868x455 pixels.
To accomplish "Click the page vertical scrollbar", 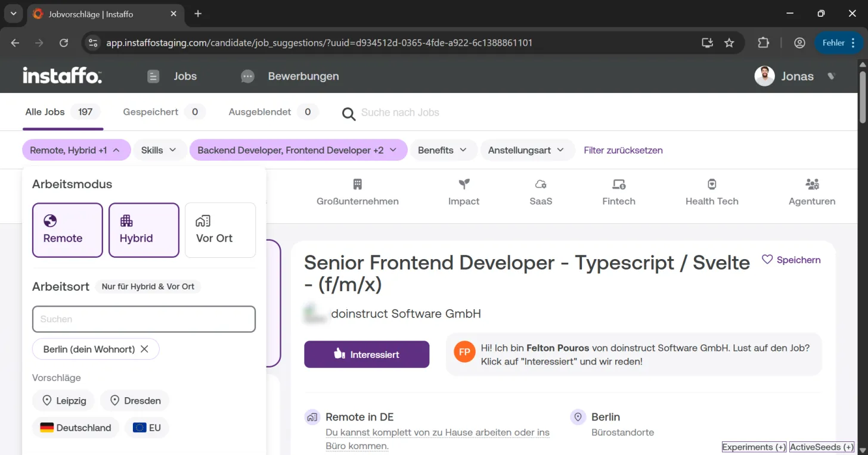I will (x=863, y=98).
